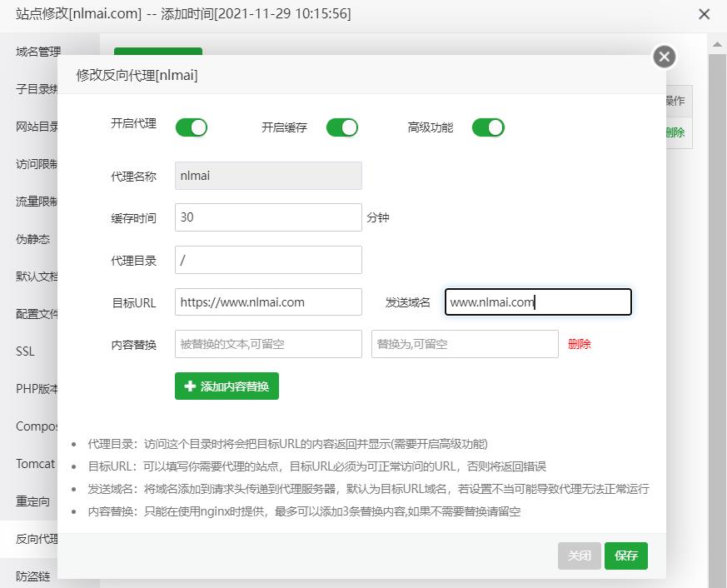Edit the 缓存时间 field
The image size is (727, 588).
pos(268,217)
